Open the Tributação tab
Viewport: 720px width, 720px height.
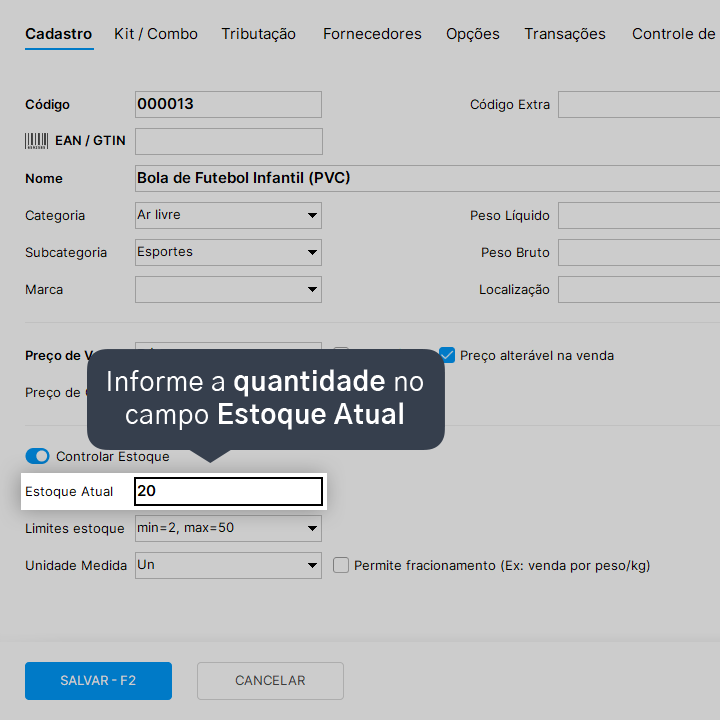pos(259,34)
